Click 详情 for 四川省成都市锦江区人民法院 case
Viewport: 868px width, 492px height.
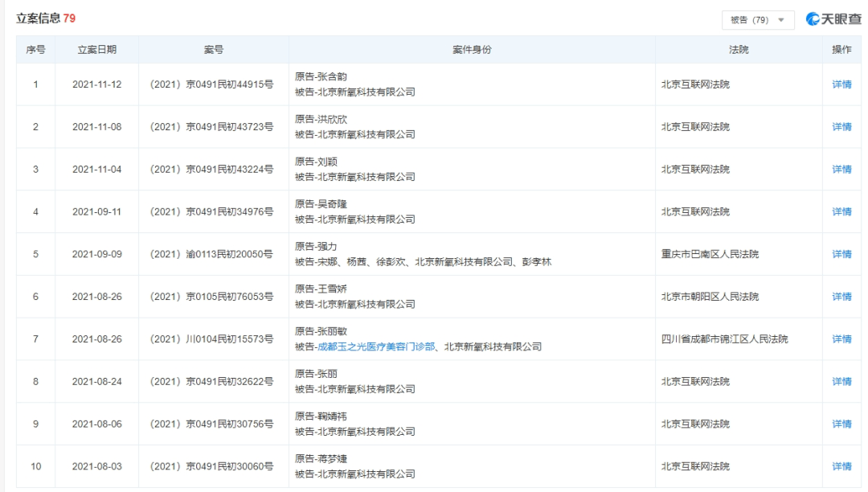tap(841, 339)
